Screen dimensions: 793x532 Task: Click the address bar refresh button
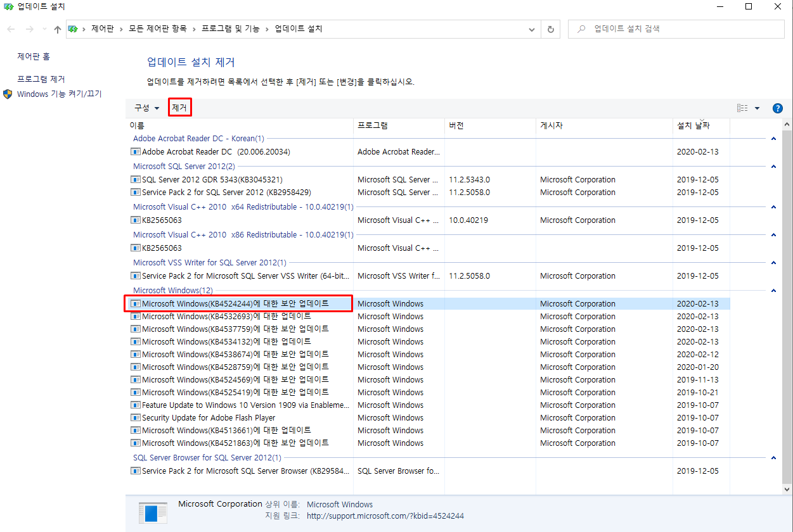click(x=550, y=29)
